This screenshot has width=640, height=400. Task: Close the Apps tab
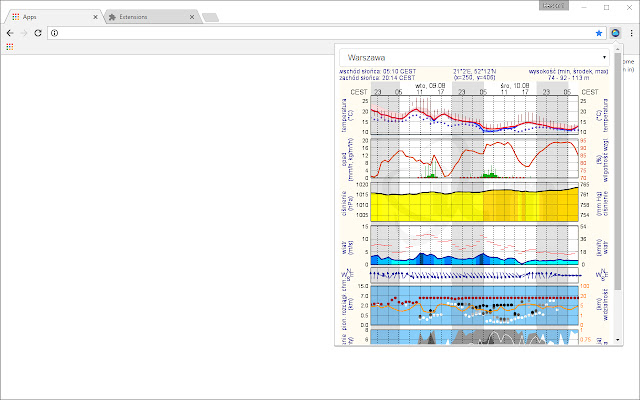coord(95,17)
